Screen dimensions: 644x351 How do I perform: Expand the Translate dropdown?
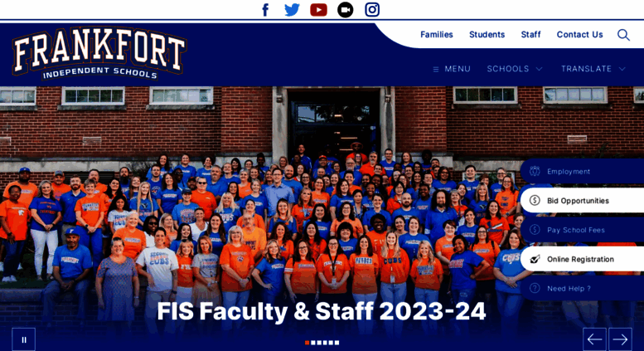click(x=593, y=69)
